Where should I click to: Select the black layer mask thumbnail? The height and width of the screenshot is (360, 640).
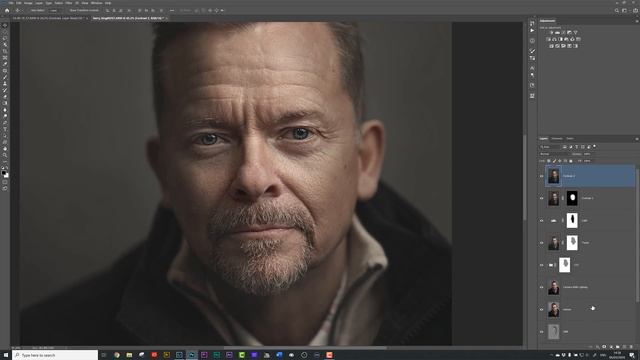coord(572,198)
